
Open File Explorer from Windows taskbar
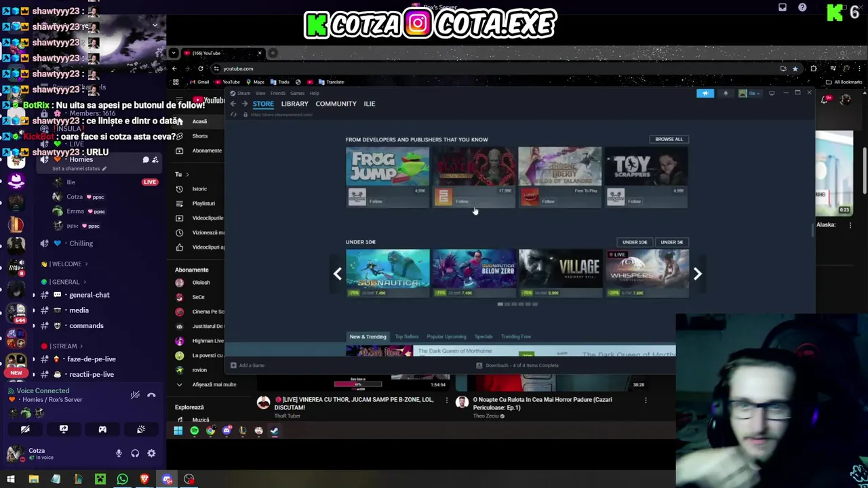(x=33, y=480)
